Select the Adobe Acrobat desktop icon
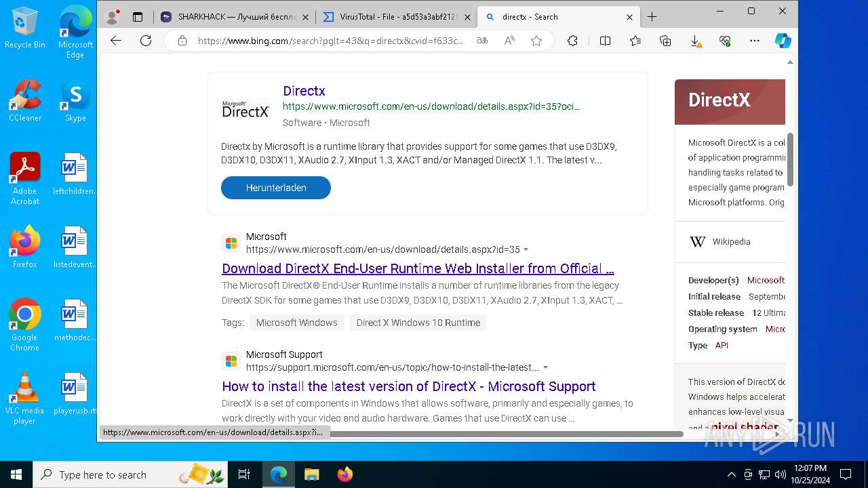The image size is (868, 488). coord(25,179)
